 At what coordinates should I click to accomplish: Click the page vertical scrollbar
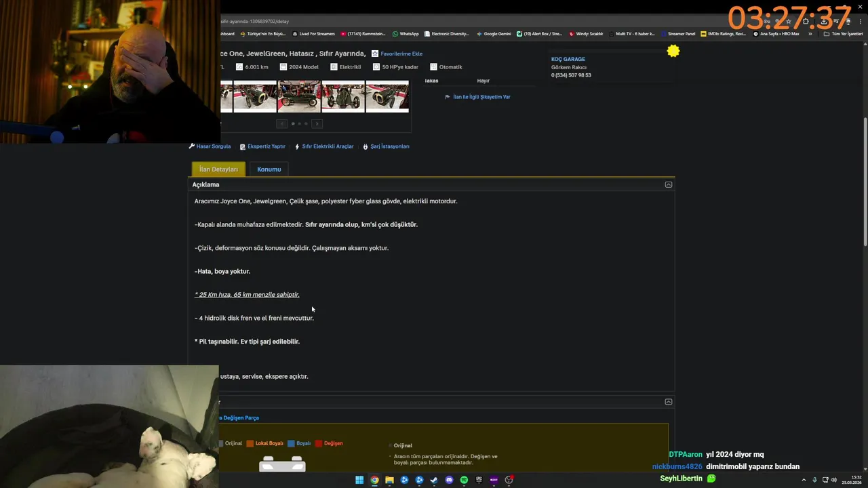click(x=865, y=183)
